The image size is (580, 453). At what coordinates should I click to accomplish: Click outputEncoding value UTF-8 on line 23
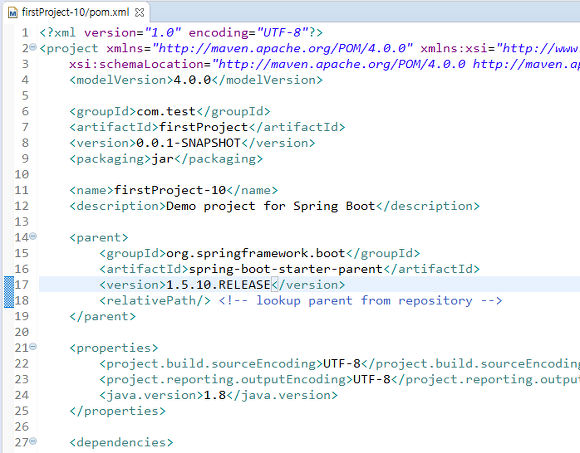click(x=372, y=379)
